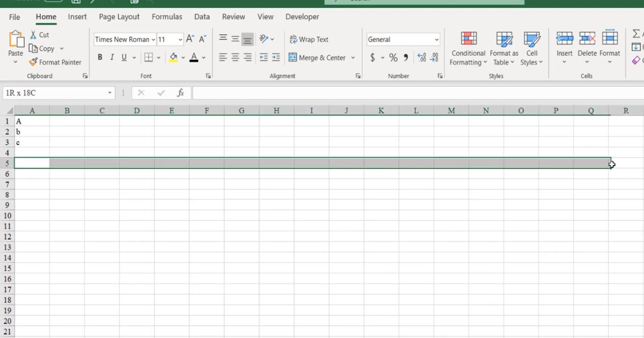Image resolution: width=644 pixels, height=338 pixels.
Task: Switch to the Developer tab
Action: [x=302, y=17]
